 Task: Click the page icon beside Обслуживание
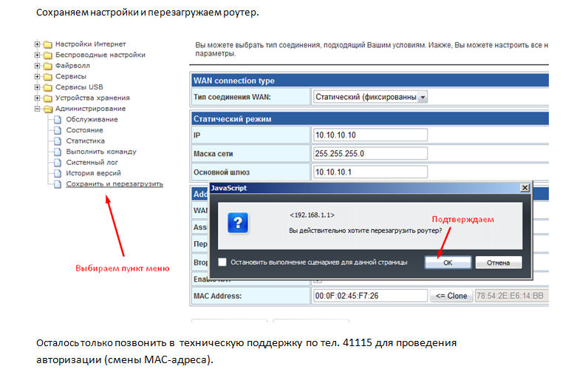coord(59,120)
